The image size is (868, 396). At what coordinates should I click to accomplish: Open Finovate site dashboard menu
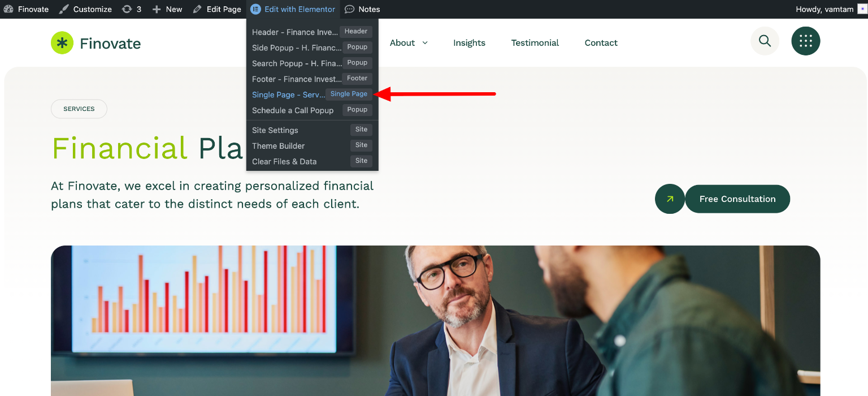click(26, 9)
